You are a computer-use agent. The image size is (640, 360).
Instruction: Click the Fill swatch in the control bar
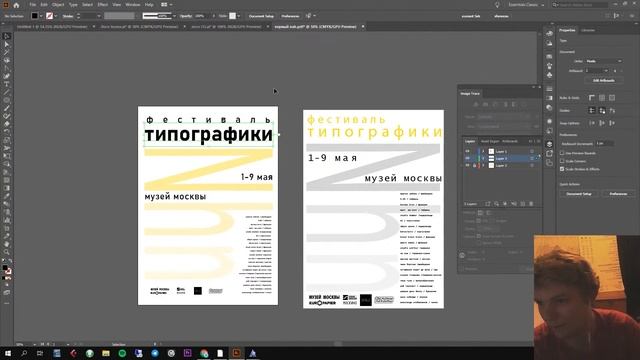coord(35,16)
